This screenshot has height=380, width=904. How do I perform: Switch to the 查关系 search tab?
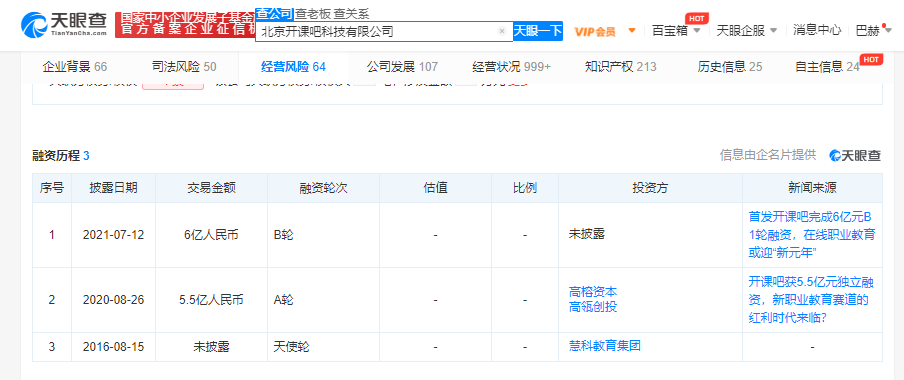pos(351,14)
